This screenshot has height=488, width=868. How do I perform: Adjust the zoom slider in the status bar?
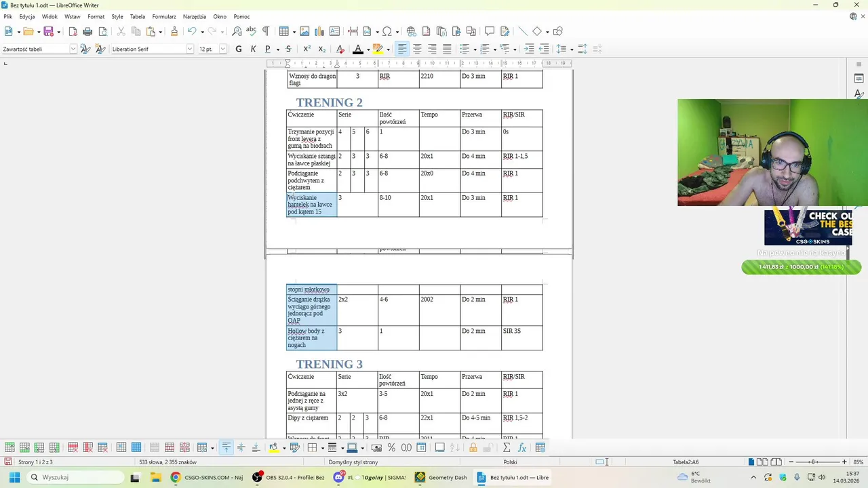tap(814, 462)
